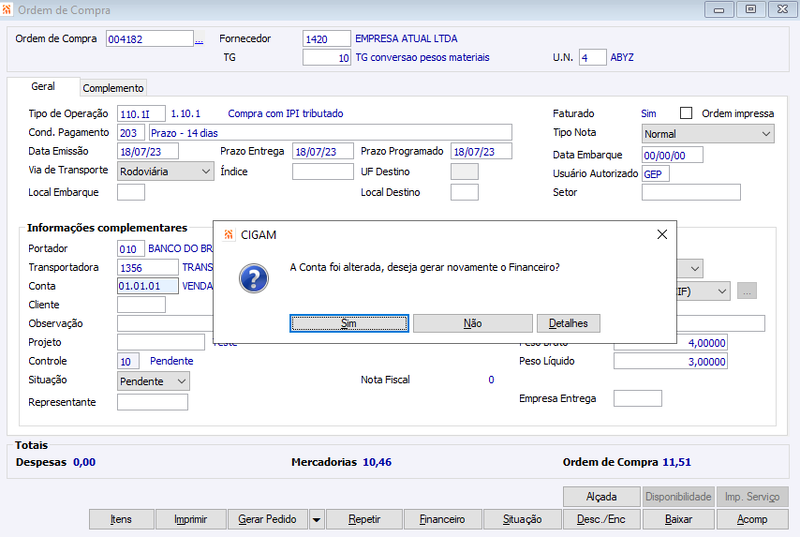Click the Faturado value Sim
Screen dimensions: 800x537
[x=648, y=114]
